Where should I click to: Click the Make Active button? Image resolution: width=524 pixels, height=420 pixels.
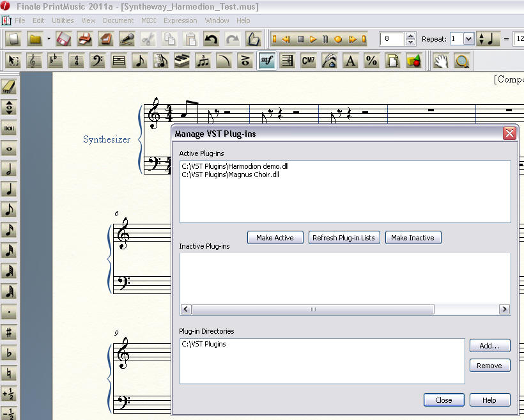click(x=275, y=238)
